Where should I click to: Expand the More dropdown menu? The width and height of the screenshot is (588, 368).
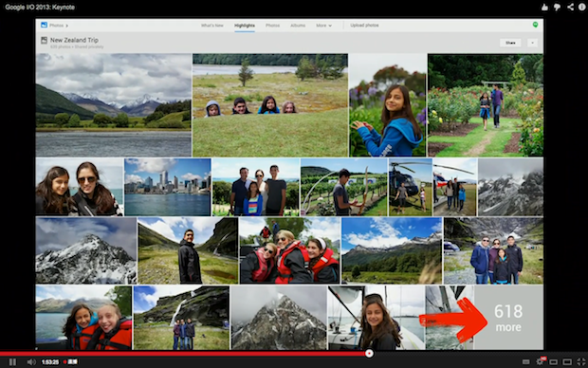tap(323, 26)
